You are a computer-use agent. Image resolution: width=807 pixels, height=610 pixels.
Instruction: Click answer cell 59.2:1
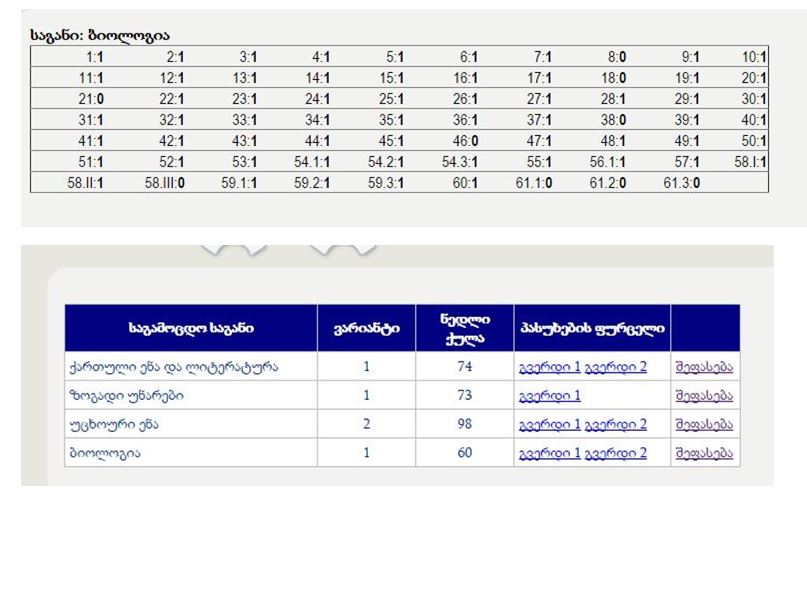[x=312, y=183]
